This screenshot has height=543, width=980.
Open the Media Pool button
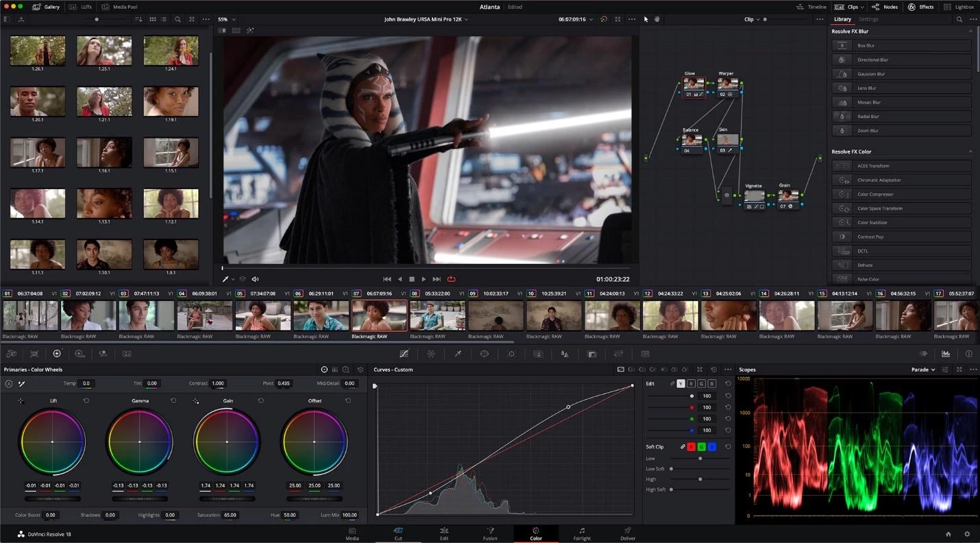point(120,7)
